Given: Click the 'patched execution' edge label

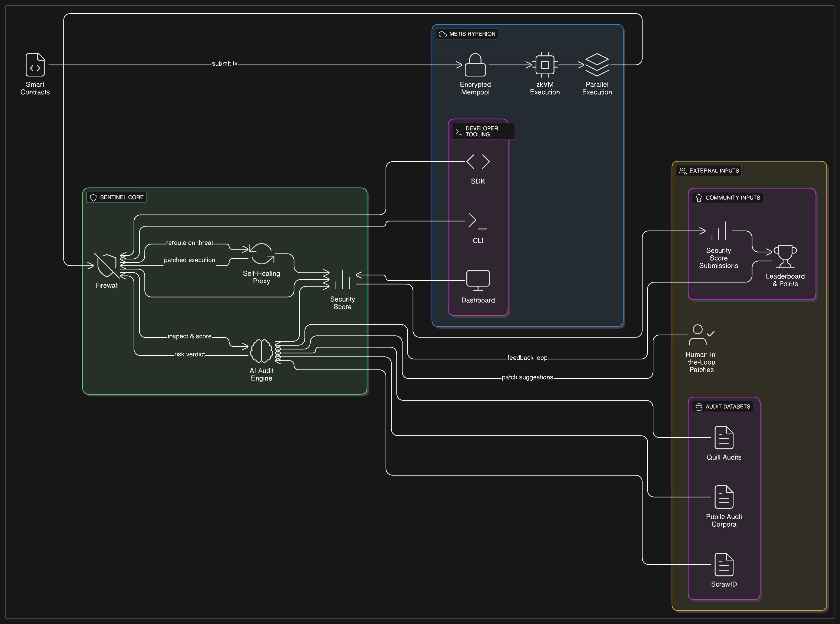Looking at the screenshot, I should point(189,260).
